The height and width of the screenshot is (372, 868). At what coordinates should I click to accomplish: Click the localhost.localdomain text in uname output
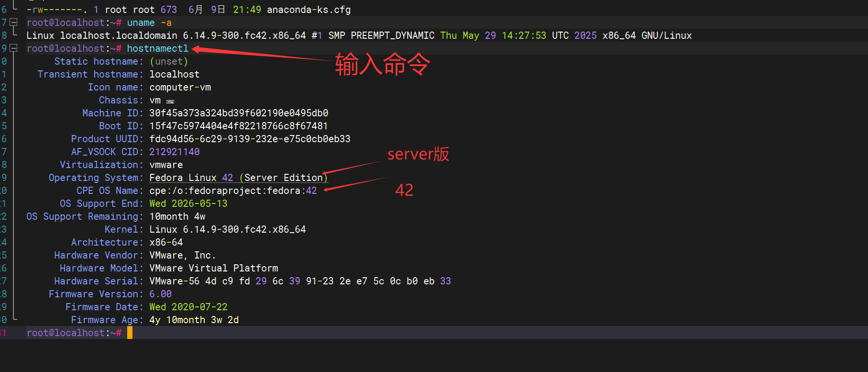(x=119, y=35)
